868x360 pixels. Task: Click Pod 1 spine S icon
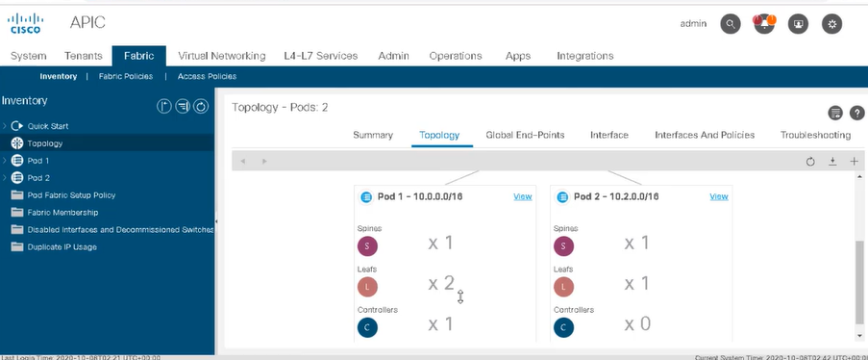point(367,245)
